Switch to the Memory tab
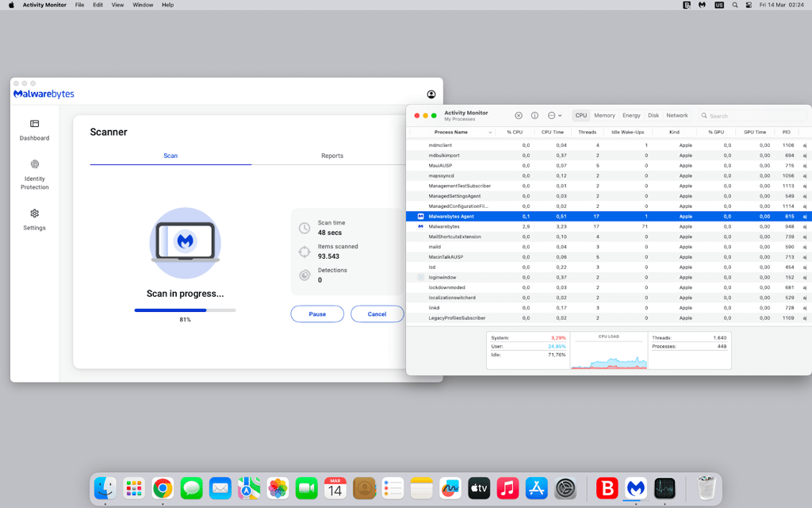 point(604,116)
